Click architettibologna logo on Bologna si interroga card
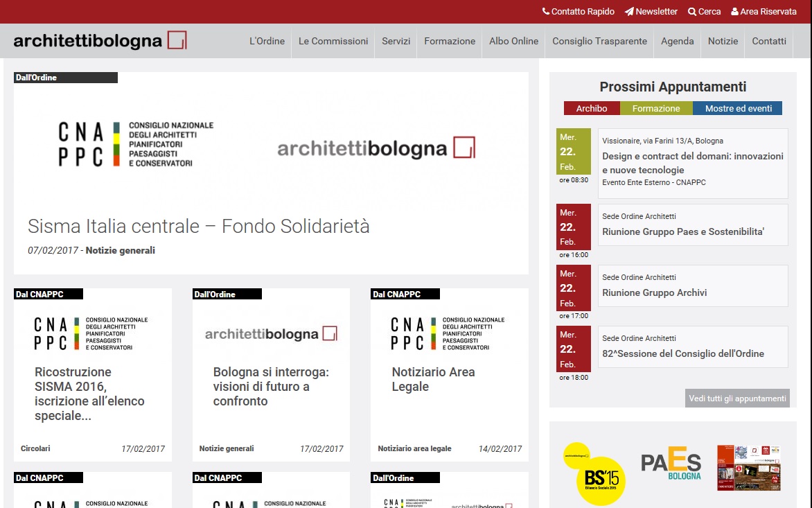Image resolution: width=812 pixels, height=508 pixels. pos(271,334)
